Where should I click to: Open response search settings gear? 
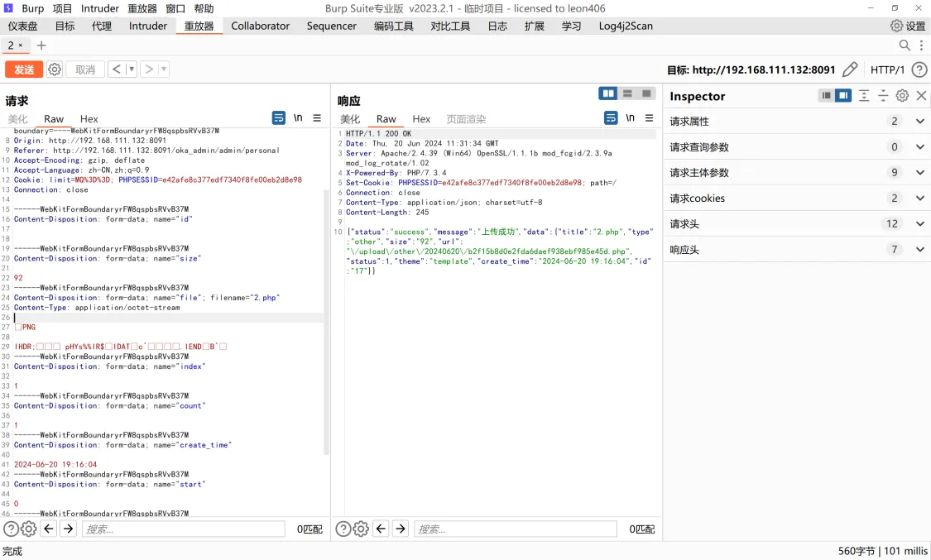(361, 529)
